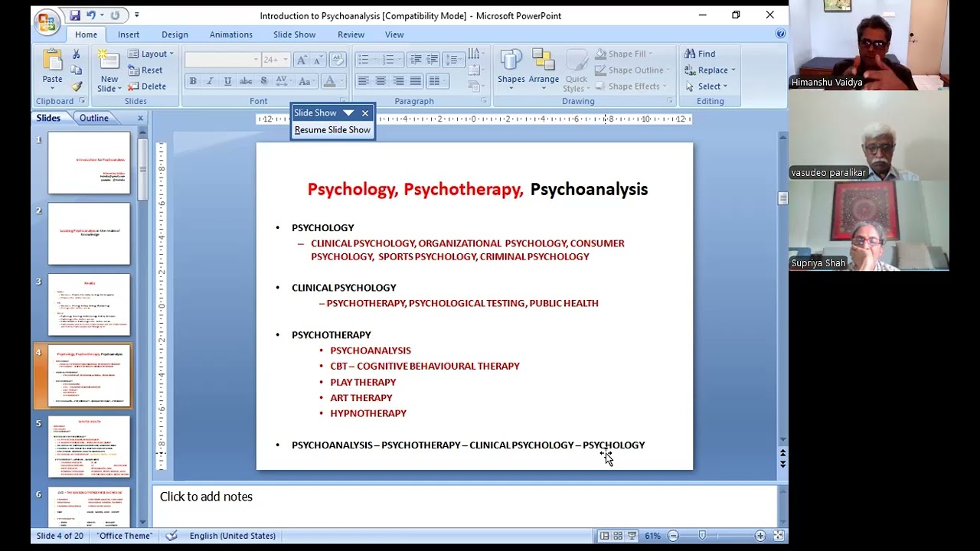The image size is (980, 551).
Task: Save the presentation using quick access icon
Action: (x=74, y=15)
